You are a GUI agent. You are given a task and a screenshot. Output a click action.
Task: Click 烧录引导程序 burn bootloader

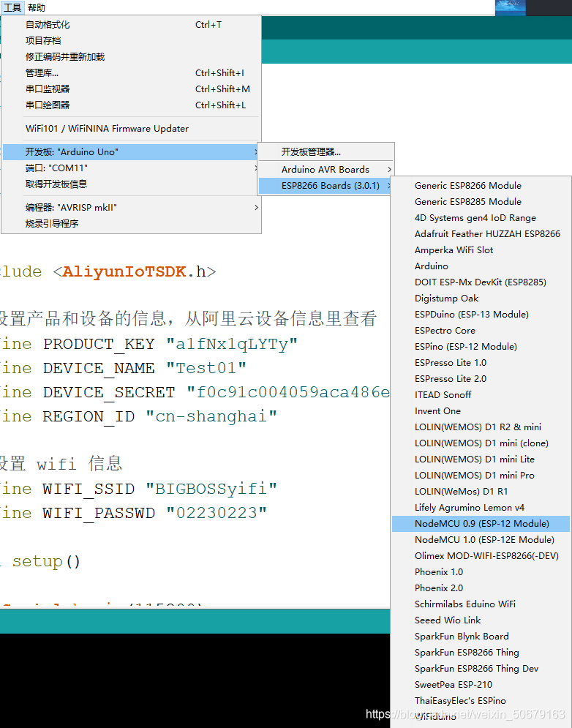(132, 223)
